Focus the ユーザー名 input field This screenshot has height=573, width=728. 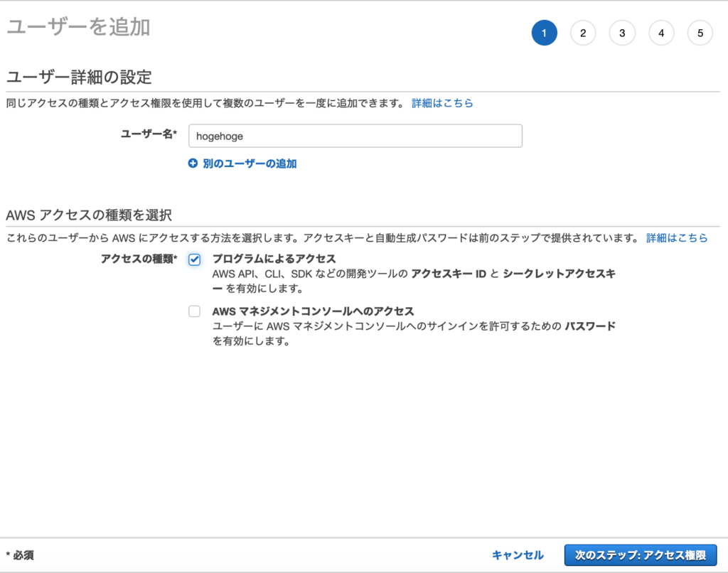click(355, 136)
